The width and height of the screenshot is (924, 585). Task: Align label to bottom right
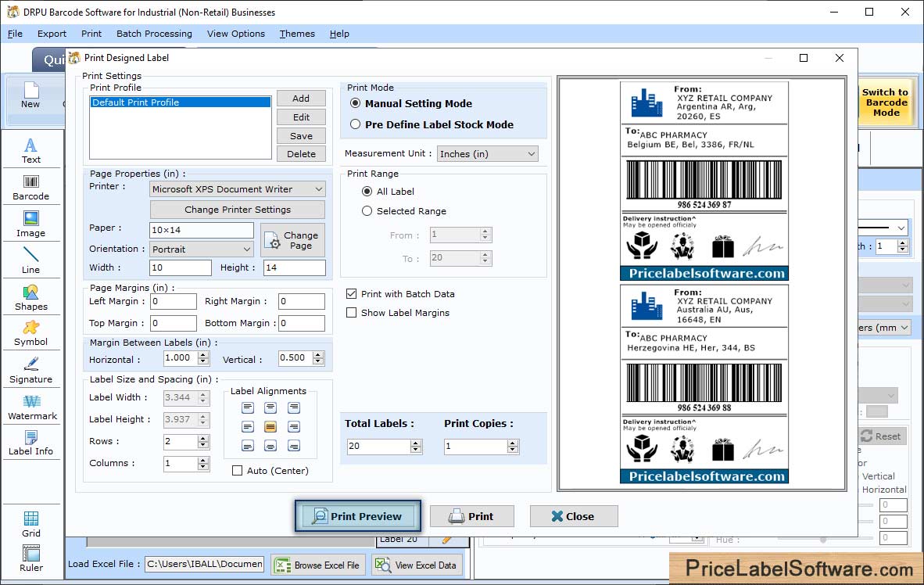(x=294, y=446)
